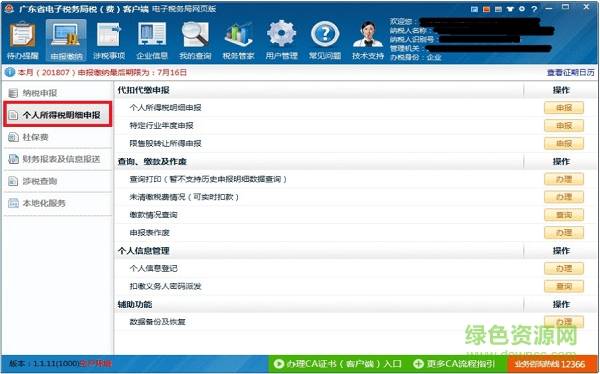Click 查询 button for 缴款情况查询
Viewport: 600px width, 374px height.
pos(564,215)
